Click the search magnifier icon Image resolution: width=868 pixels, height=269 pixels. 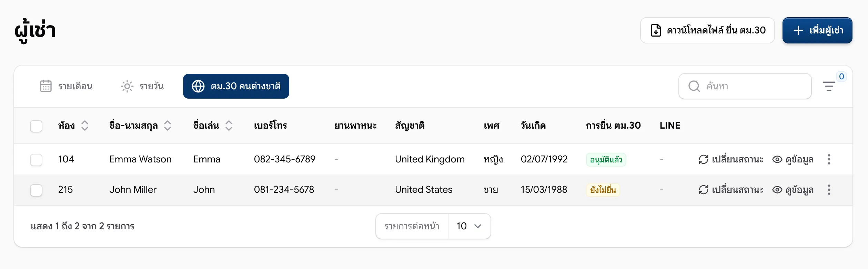click(x=694, y=86)
